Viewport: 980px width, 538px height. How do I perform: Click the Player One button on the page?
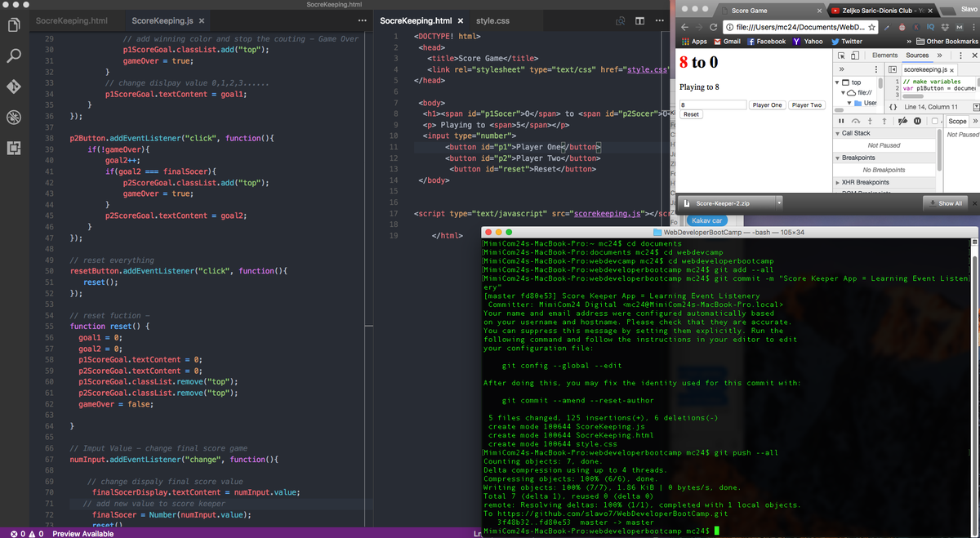coord(767,104)
